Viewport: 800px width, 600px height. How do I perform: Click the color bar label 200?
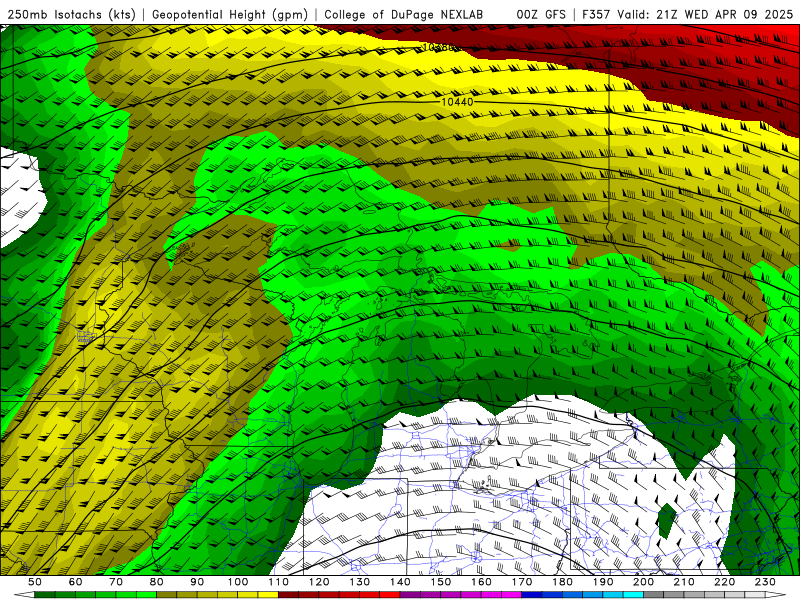pyautogui.click(x=644, y=582)
